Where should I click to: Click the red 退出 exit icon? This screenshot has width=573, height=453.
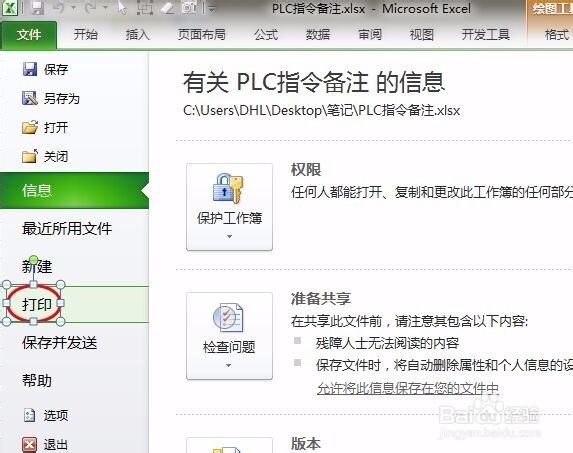click(x=30, y=445)
